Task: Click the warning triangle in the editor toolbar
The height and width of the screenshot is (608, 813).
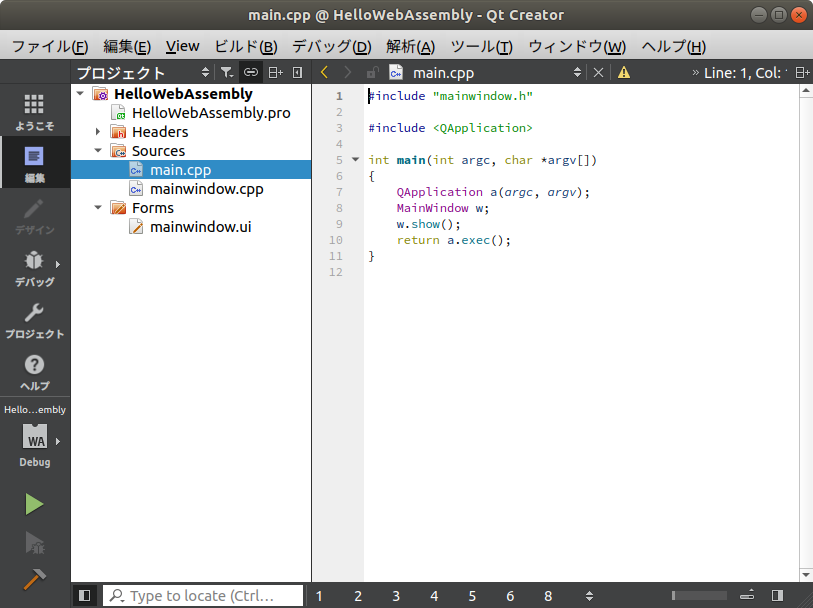Action: 621,72
